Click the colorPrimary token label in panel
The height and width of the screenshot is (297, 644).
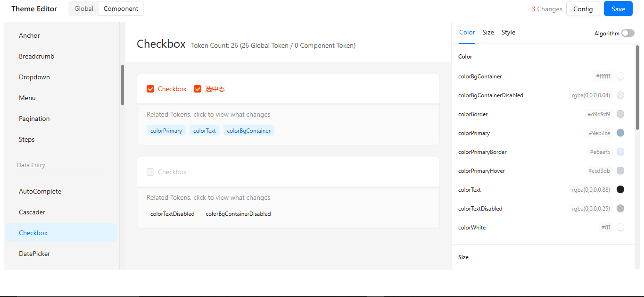coord(474,133)
